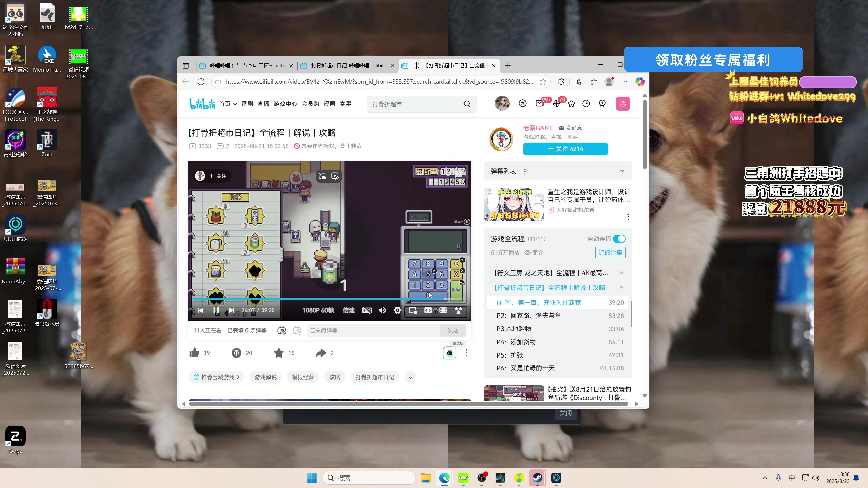Open 赛事 in the navigation bar
Screen dimensions: 868x488
tap(346, 104)
